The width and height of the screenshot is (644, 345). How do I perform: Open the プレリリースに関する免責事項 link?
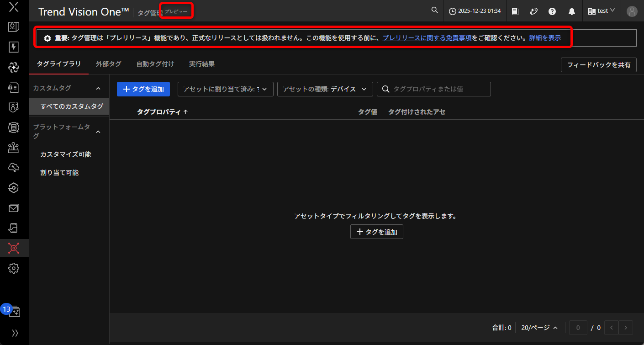click(x=427, y=38)
